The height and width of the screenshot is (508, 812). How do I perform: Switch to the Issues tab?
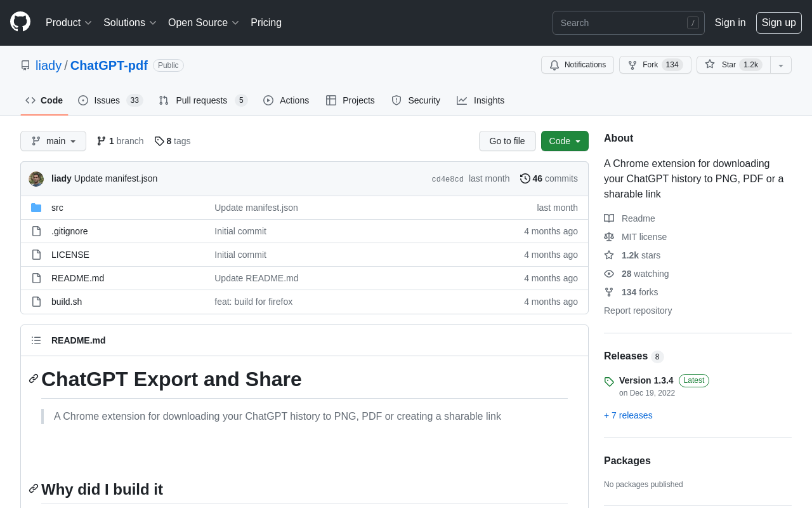click(x=110, y=100)
